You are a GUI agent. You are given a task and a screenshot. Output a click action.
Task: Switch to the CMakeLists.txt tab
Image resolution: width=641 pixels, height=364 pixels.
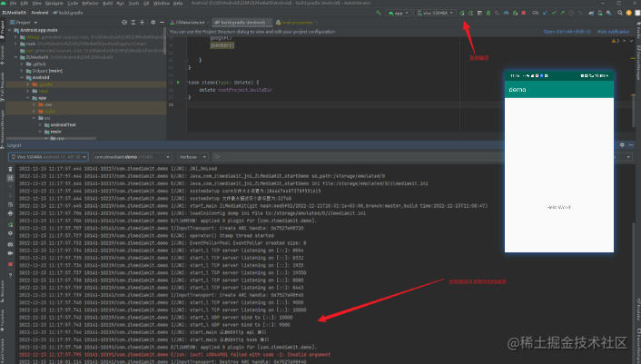(x=189, y=23)
